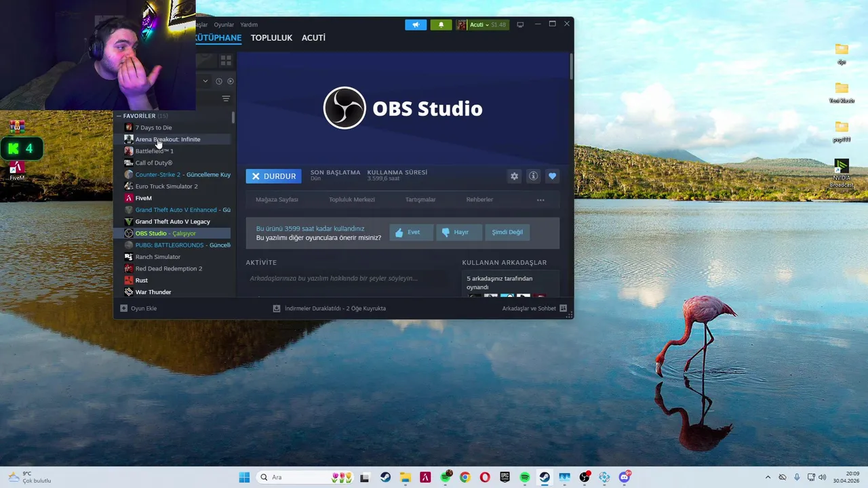Switch Steam to Big Picture mode icon

[x=520, y=25]
